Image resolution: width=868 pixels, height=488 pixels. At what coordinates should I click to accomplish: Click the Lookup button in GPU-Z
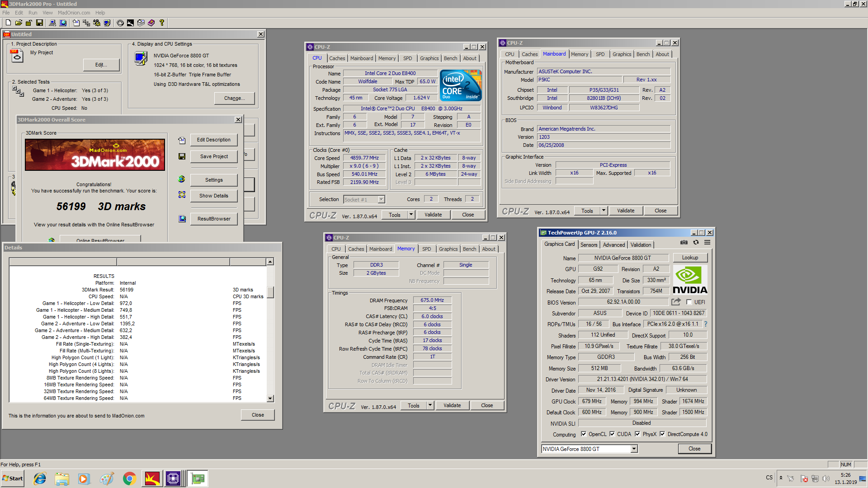(690, 258)
